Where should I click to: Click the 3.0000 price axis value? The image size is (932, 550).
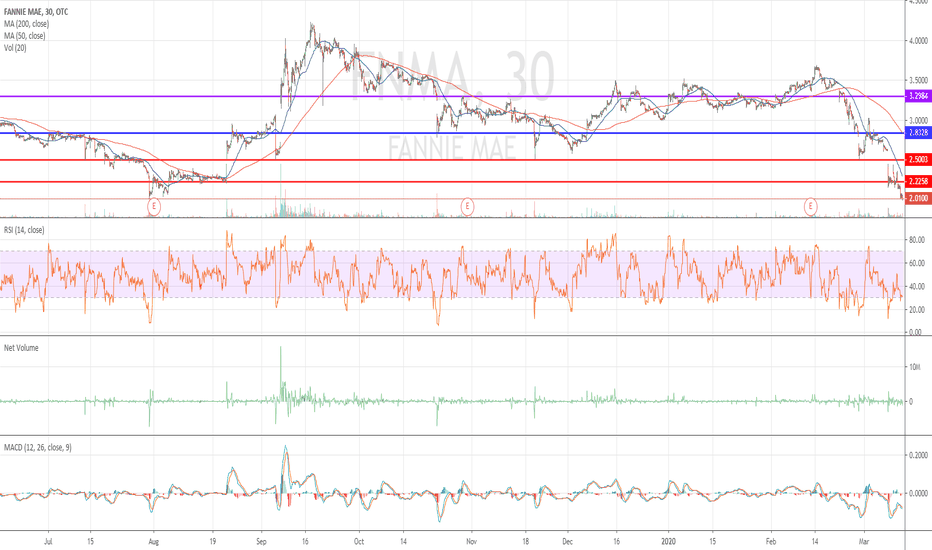(x=918, y=120)
